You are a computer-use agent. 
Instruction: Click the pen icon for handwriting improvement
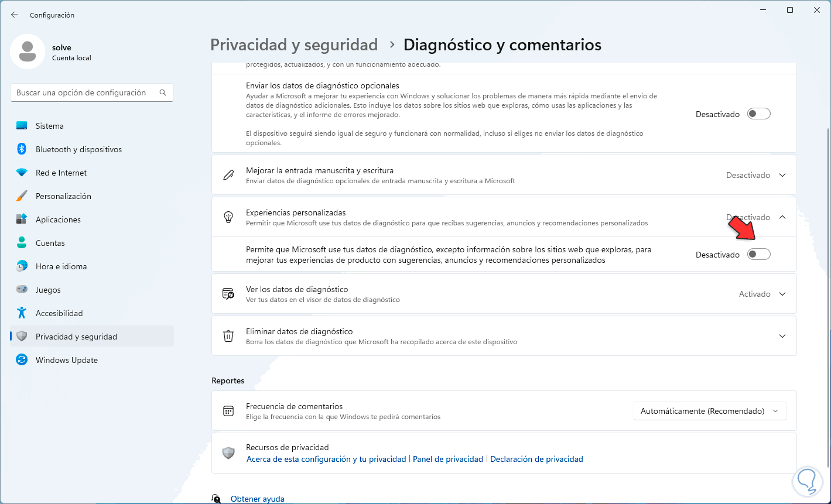pos(228,175)
